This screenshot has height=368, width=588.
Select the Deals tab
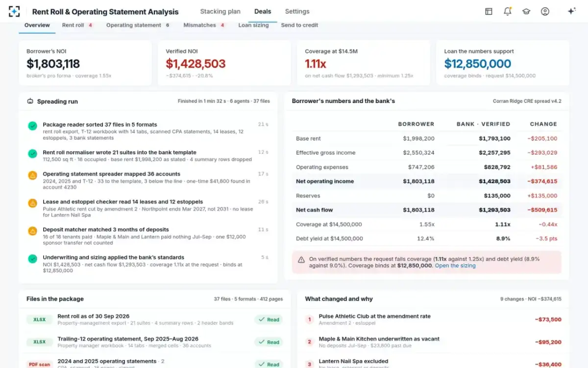coord(263,11)
